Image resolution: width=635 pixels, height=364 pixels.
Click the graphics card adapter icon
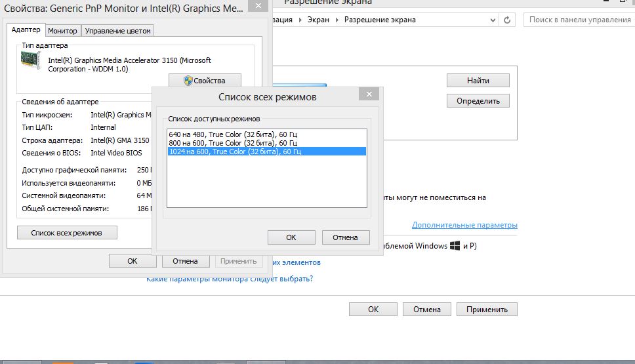point(30,61)
